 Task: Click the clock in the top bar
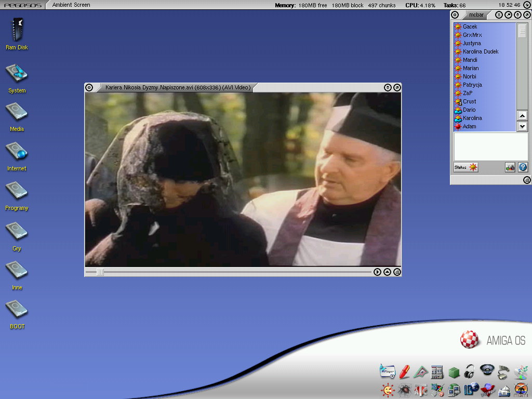click(509, 5)
